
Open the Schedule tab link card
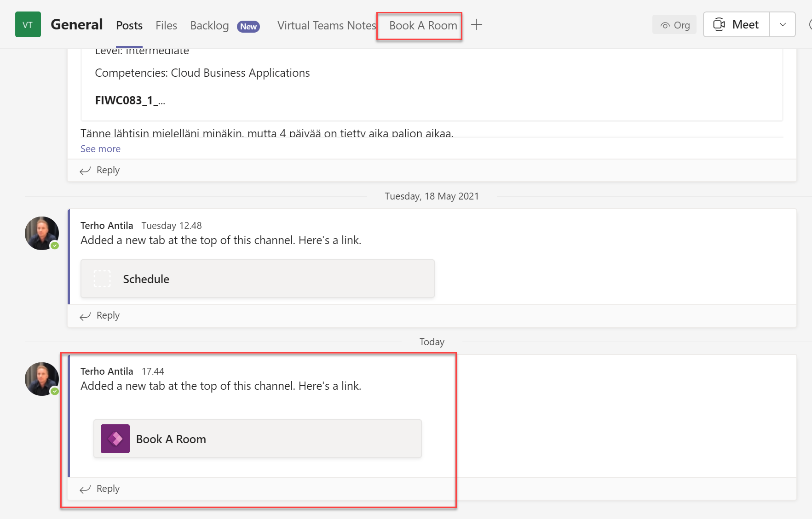(257, 279)
